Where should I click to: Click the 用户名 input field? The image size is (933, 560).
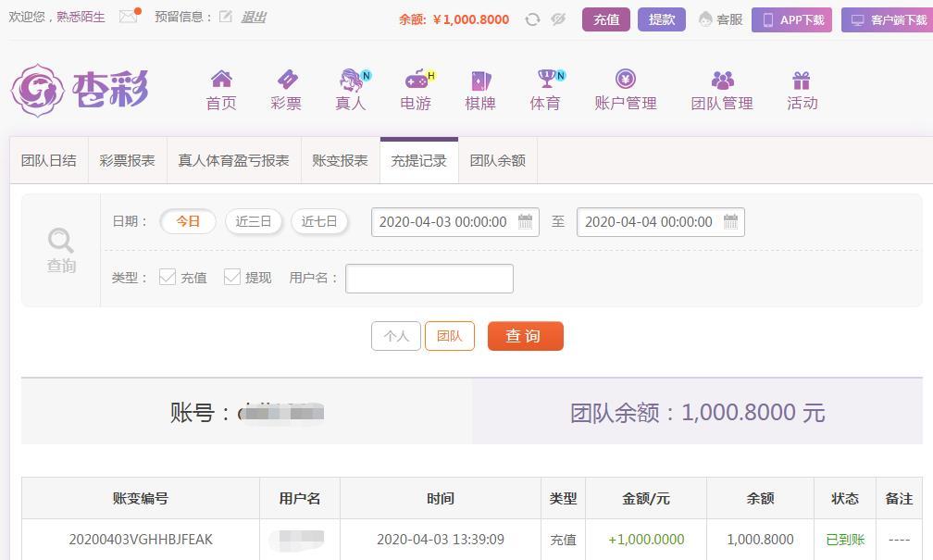(429, 279)
